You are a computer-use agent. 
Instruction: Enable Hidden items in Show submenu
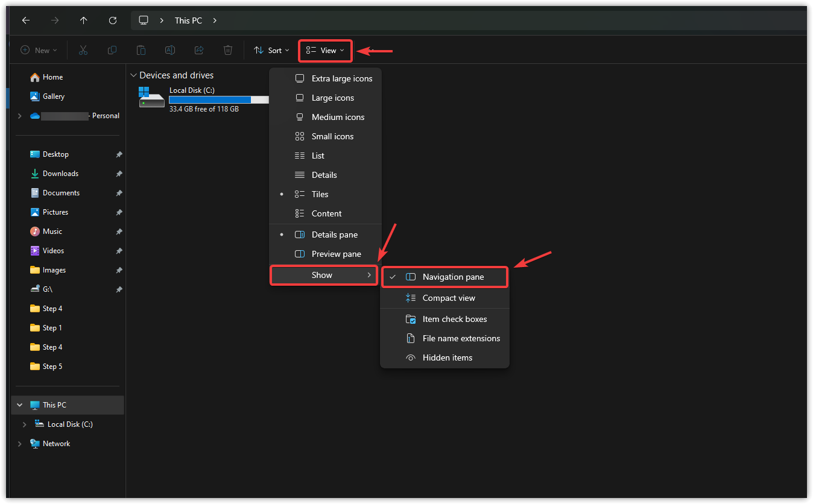[447, 358]
